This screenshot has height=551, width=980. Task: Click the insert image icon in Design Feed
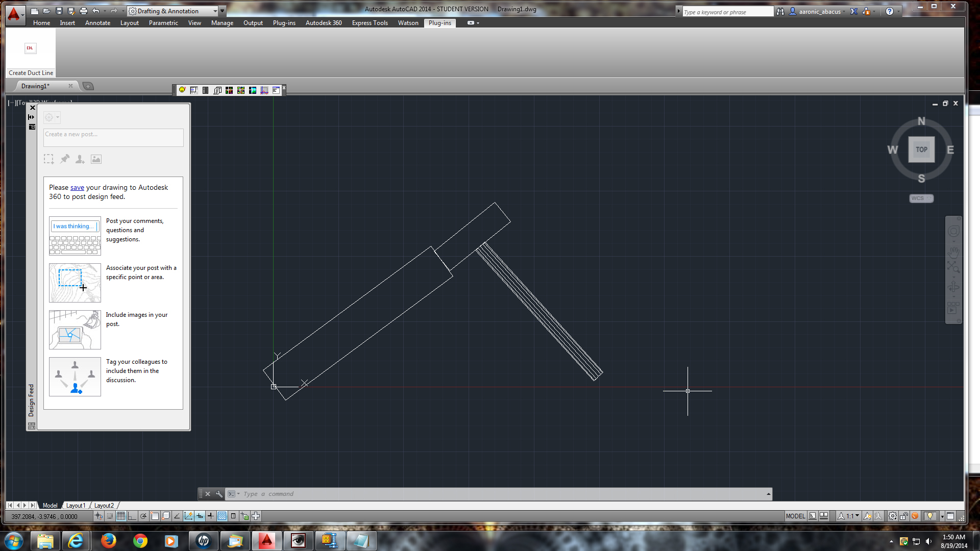(x=96, y=159)
